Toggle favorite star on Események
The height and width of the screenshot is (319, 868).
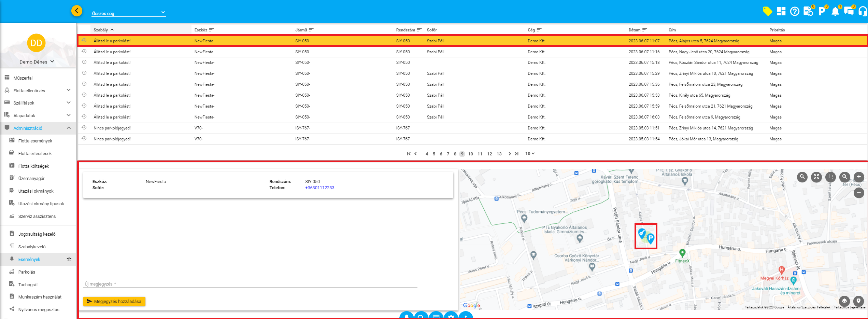click(69, 259)
